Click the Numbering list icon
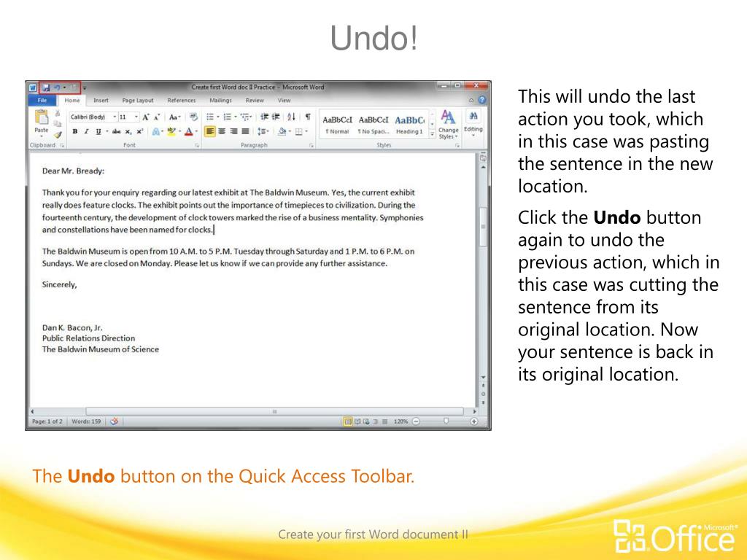747x560 pixels. coord(228,117)
